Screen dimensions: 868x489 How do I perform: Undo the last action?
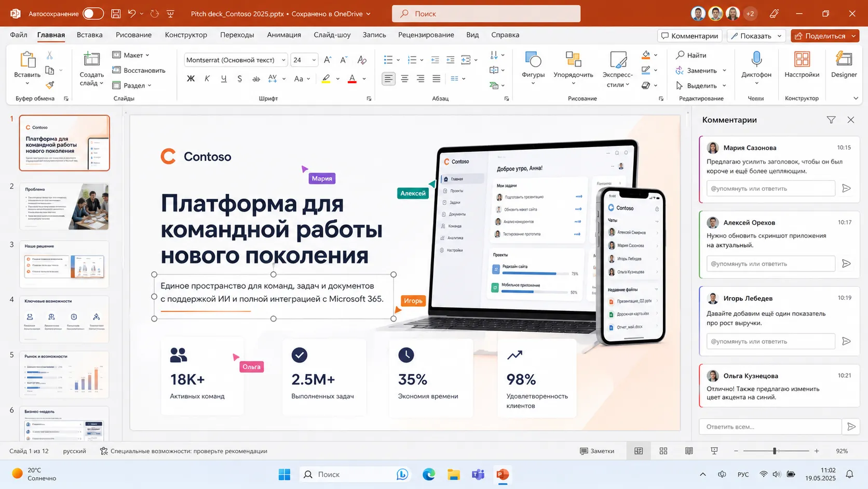(x=132, y=14)
